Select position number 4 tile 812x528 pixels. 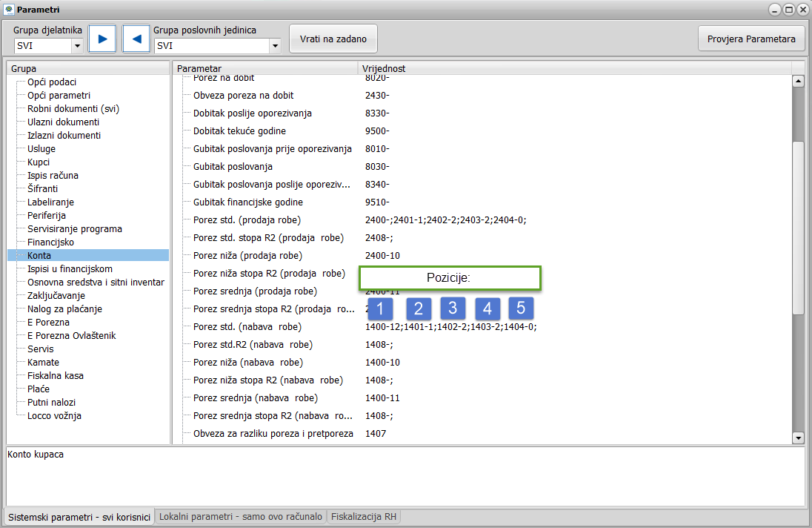click(x=487, y=308)
